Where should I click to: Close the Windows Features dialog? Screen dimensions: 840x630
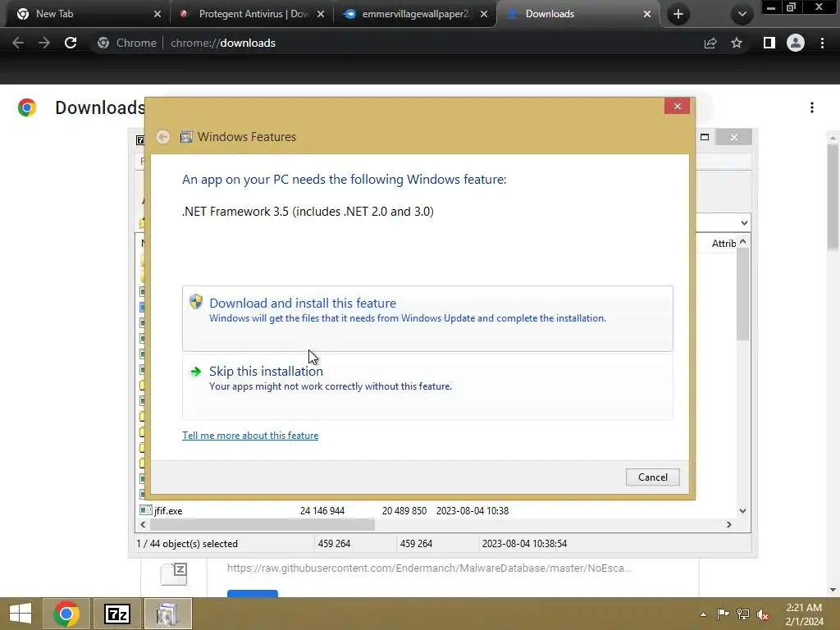677,106
